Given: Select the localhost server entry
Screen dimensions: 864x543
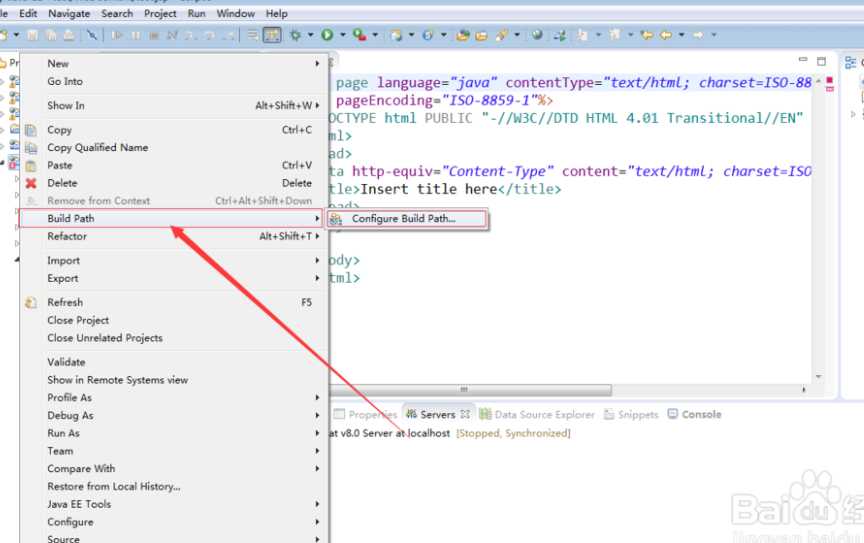Looking at the screenshot, I should tap(449, 433).
